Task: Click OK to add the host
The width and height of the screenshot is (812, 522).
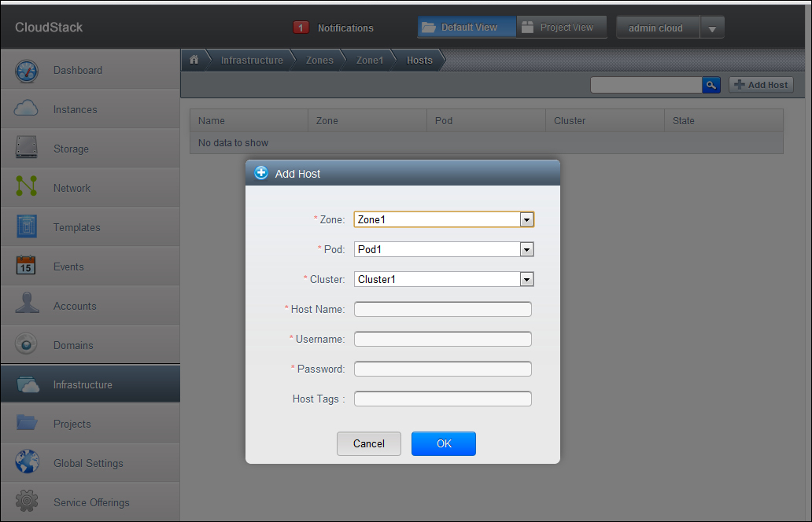Action: [443, 443]
